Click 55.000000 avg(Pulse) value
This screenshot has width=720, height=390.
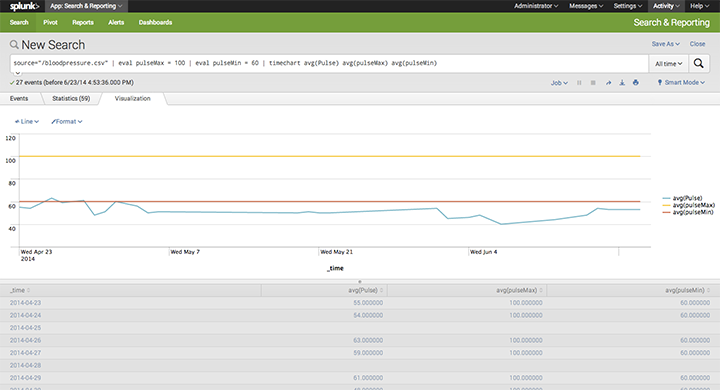pyautogui.click(x=368, y=303)
